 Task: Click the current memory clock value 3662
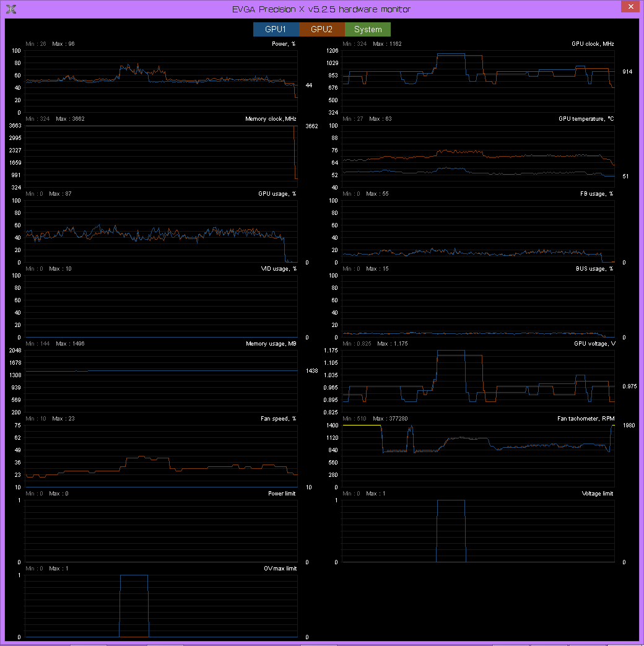[311, 126]
